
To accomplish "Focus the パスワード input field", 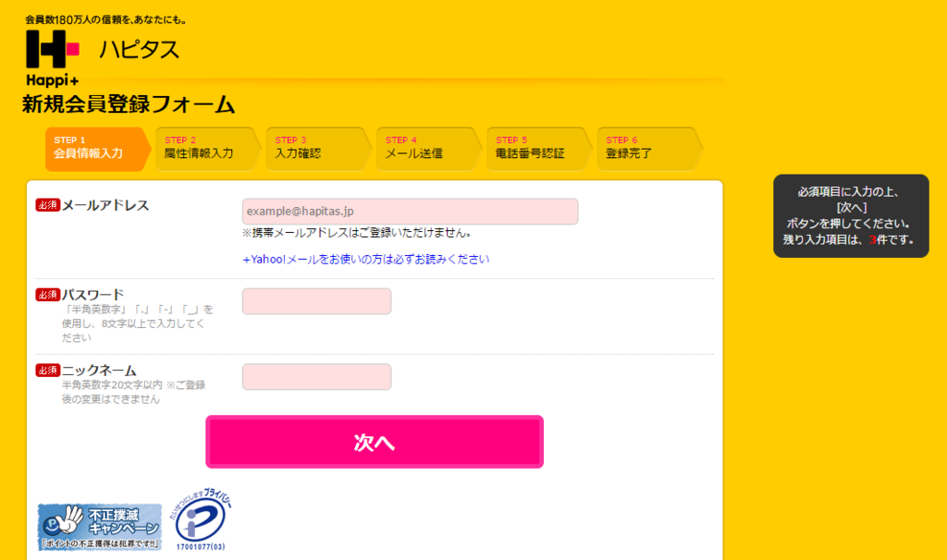I will [x=316, y=301].
